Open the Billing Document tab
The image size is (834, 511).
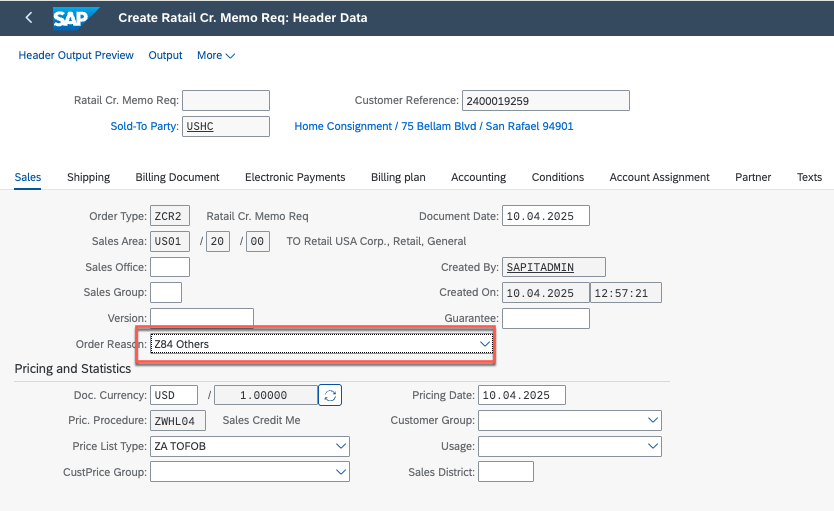(x=177, y=177)
